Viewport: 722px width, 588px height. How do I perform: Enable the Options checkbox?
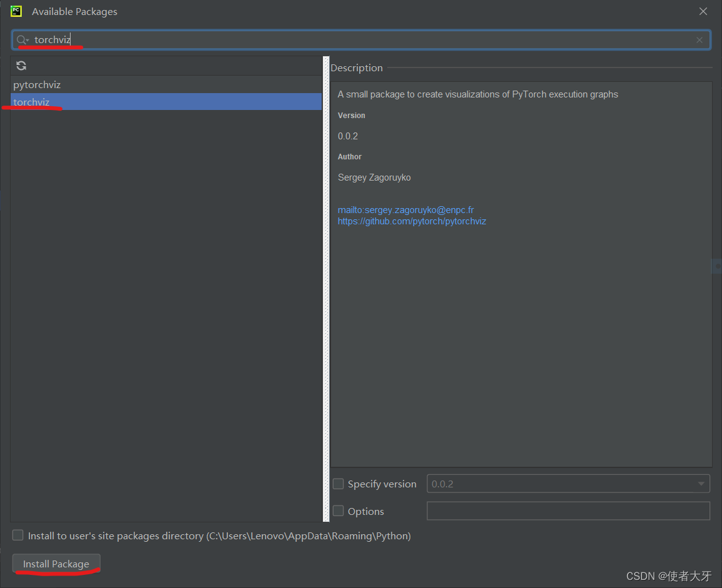coord(339,511)
